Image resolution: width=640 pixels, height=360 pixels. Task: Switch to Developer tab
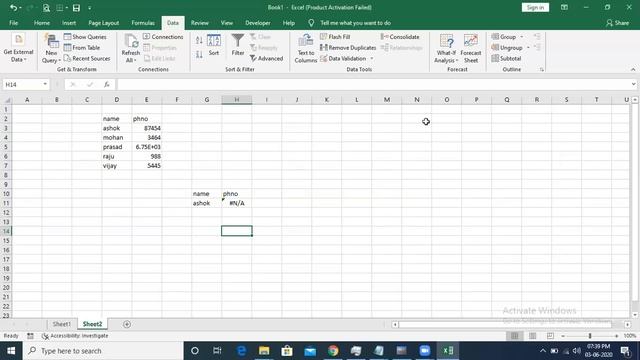click(x=258, y=23)
